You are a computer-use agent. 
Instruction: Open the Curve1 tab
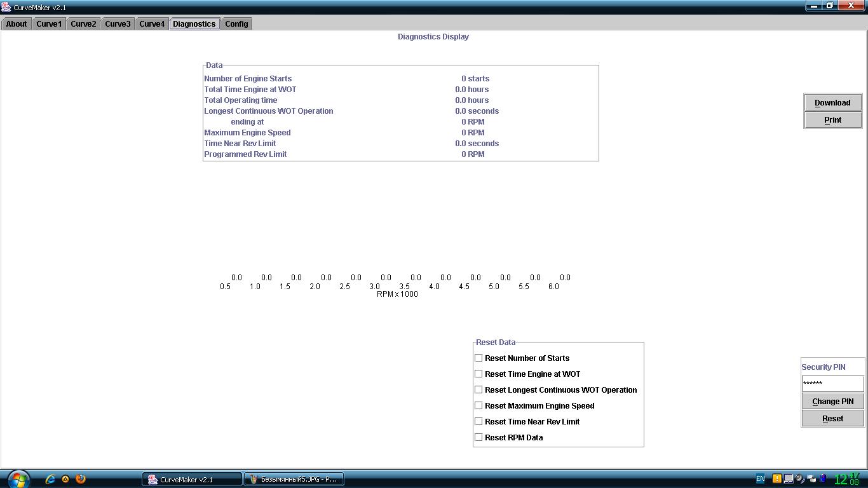49,24
